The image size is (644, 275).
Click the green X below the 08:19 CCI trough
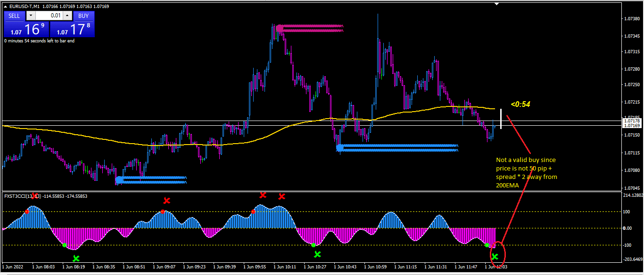pos(76,258)
